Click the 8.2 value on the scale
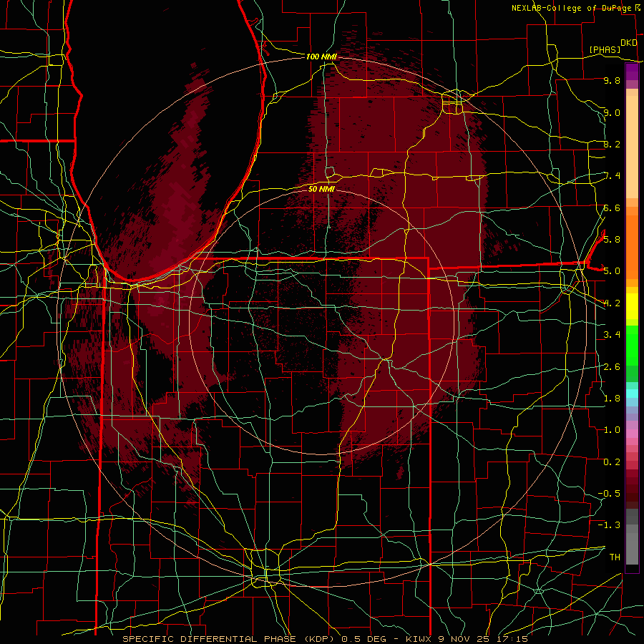 click(x=612, y=144)
